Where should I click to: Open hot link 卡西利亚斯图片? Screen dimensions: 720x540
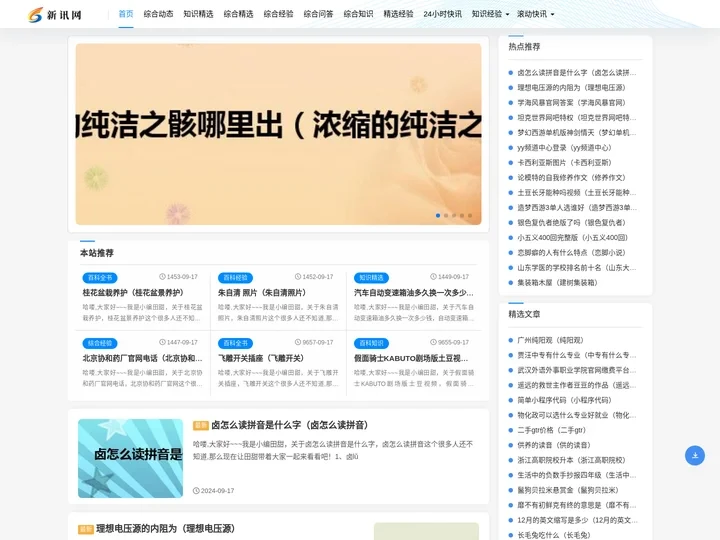click(564, 163)
